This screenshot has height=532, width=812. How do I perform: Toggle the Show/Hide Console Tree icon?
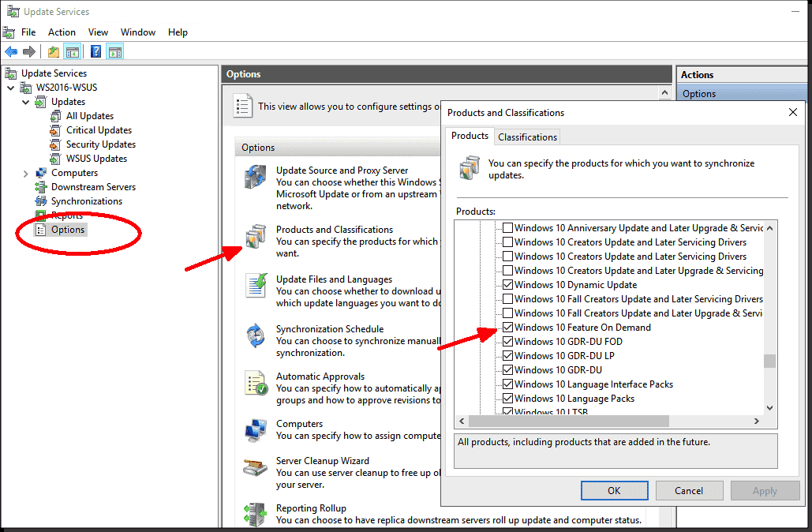tap(73, 52)
